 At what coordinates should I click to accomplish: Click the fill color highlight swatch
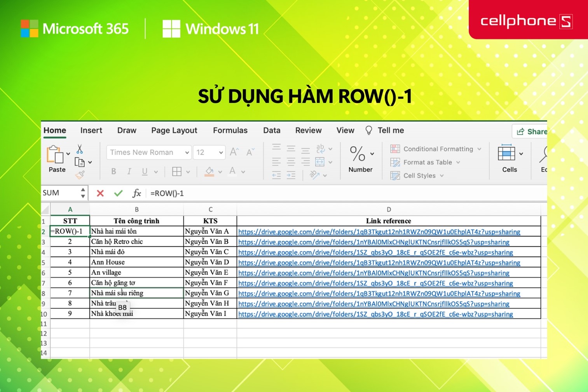209,171
